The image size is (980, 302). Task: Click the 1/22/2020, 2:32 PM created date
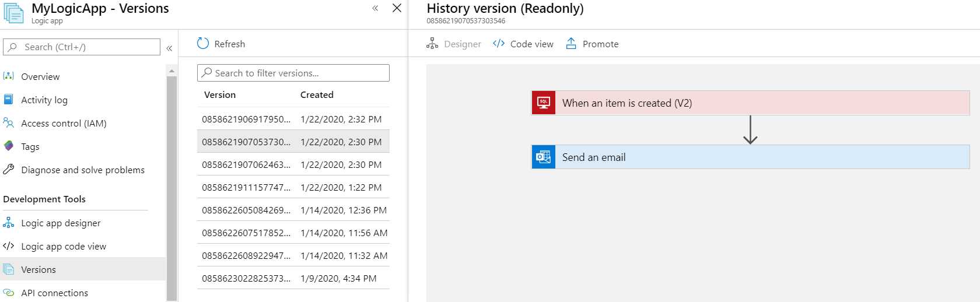tap(341, 119)
